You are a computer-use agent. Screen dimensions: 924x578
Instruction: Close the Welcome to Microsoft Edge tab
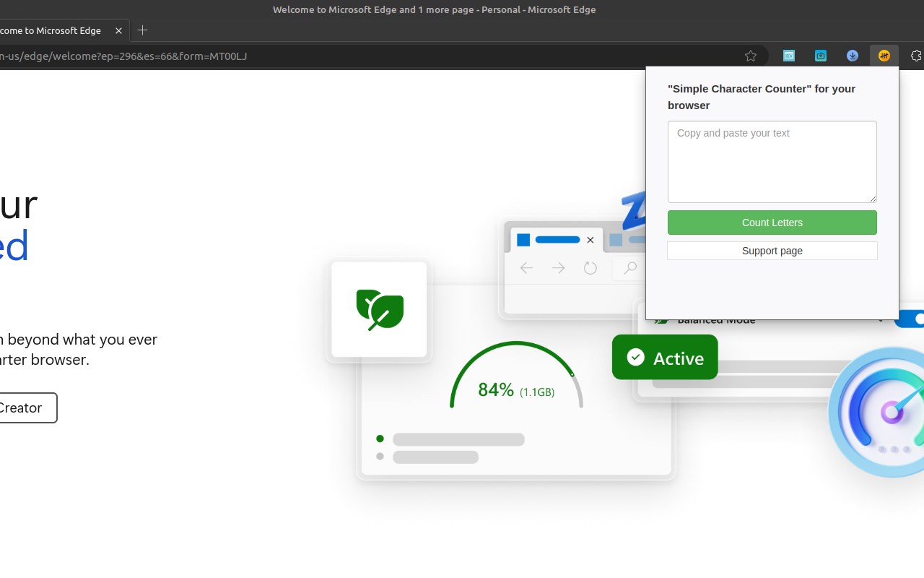118,30
